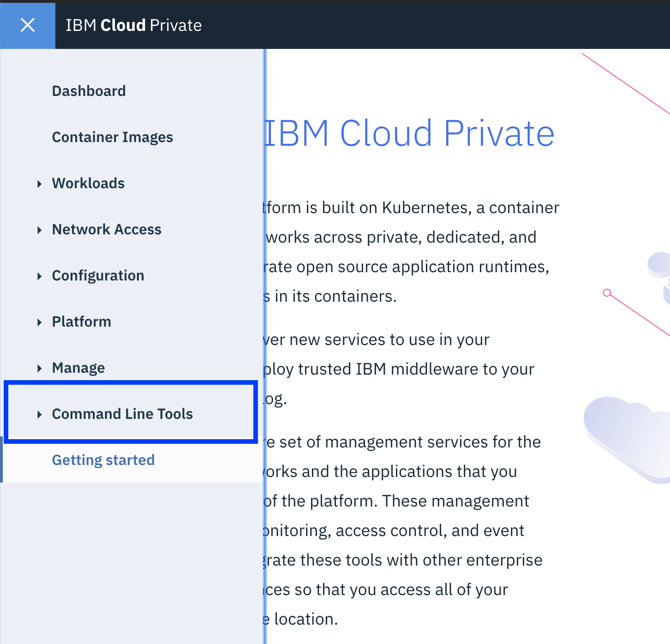
Task: Expand Workloads with its triangle arrow
Action: point(40,184)
